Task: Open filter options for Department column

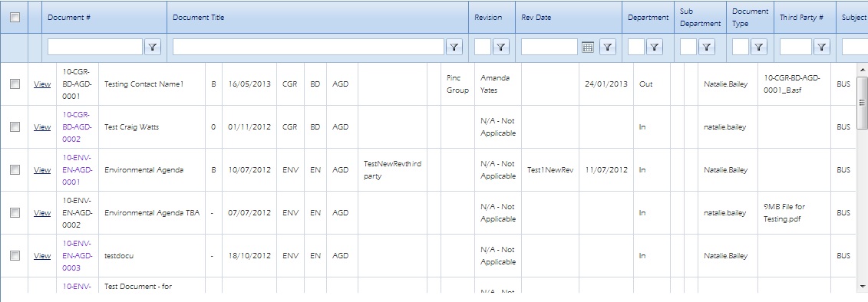Action: click(655, 48)
